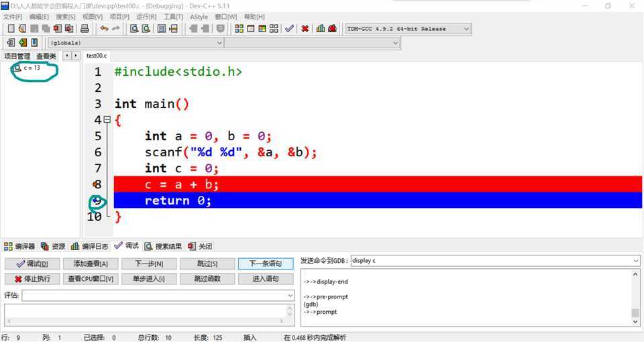The image size is (644, 342).
Task: Expand the GDB command dropdown showing display c
Action: 636,261
